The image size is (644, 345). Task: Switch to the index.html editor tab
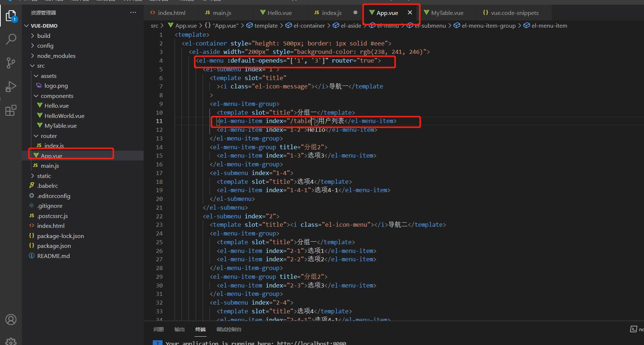pos(171,13)
